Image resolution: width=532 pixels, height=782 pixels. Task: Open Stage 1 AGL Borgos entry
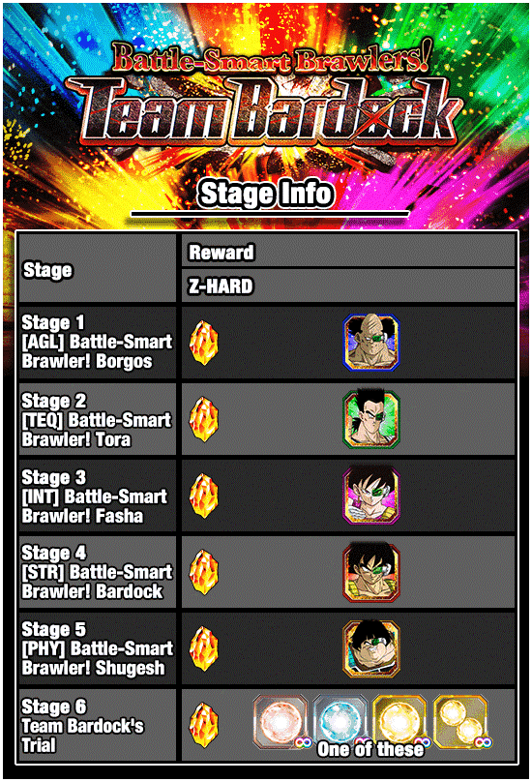pyautogui.click(x=98, y=343)
